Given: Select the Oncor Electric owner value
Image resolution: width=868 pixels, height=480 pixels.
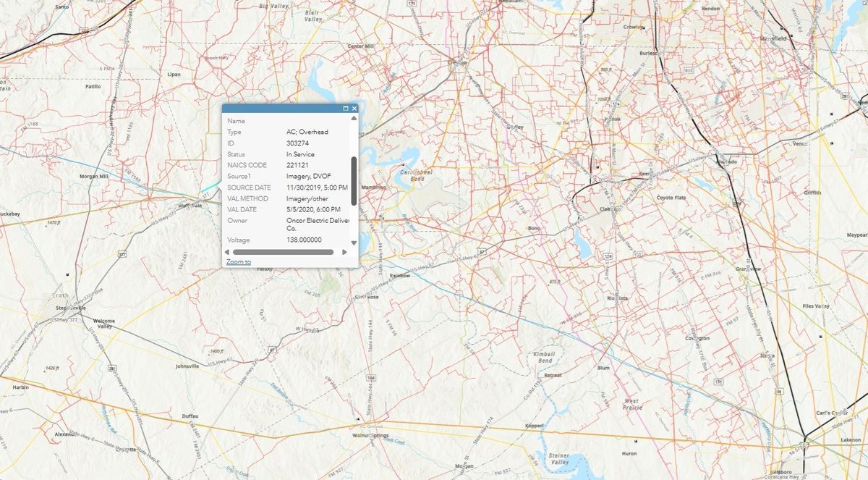Looking at the screenshot, I should pos(318,224).
